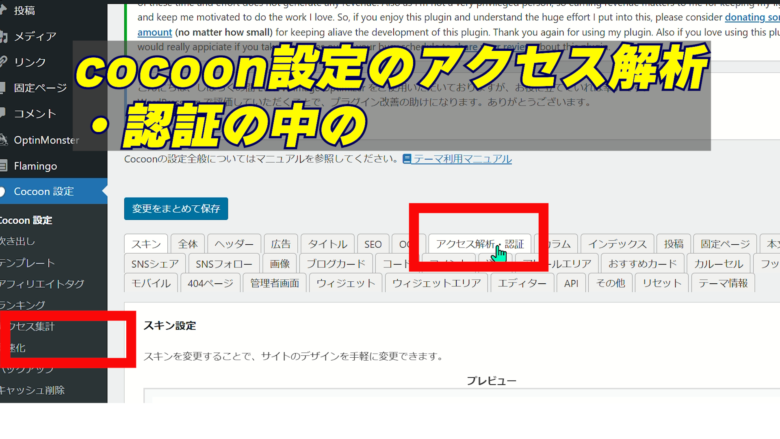
Task: Open the アクセス解析・認証 tab
Action: (479, 244)
